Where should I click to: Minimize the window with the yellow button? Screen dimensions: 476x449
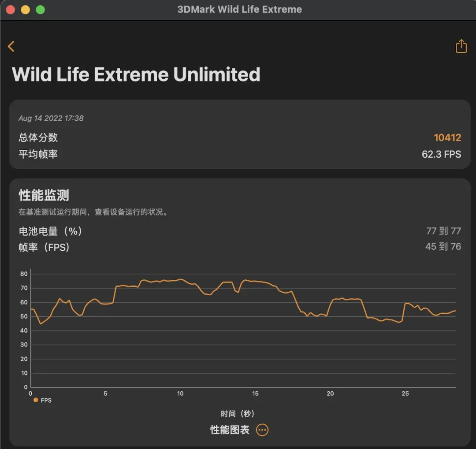coord(26,10)
